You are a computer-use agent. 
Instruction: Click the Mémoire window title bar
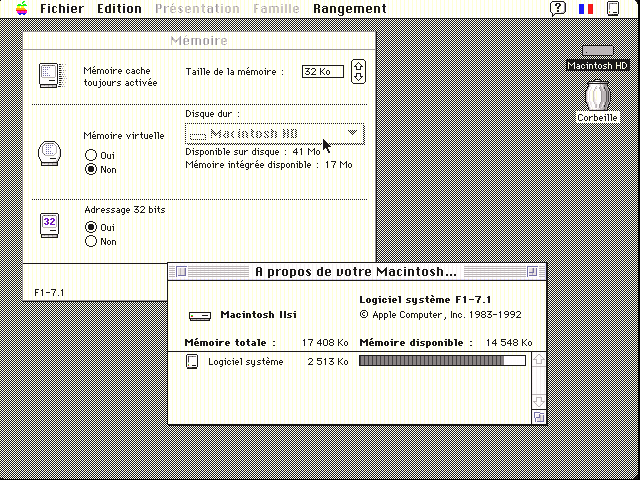coord(199,40)
